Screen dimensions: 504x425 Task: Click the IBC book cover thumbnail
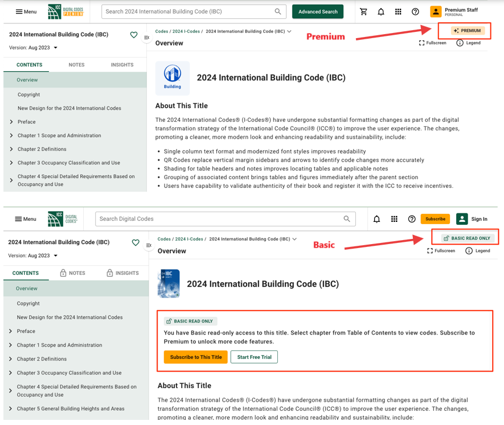(169, 284)
